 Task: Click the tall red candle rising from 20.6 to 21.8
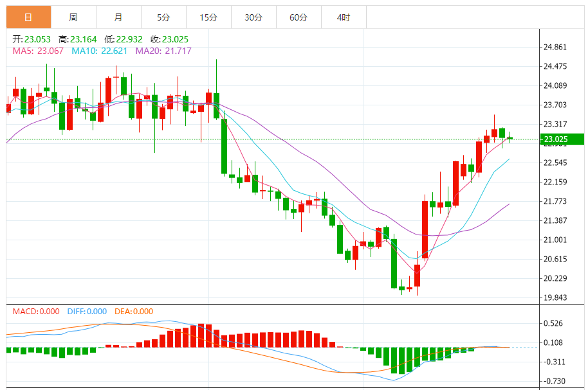[x=425, y=229]
